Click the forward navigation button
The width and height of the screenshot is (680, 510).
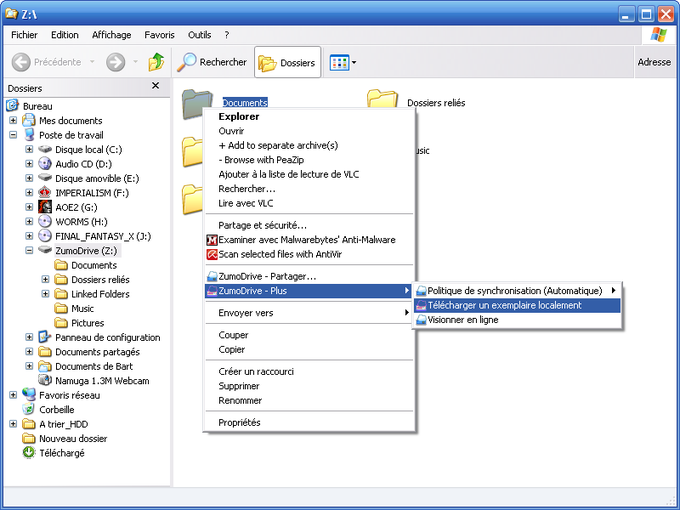[115, 62]
